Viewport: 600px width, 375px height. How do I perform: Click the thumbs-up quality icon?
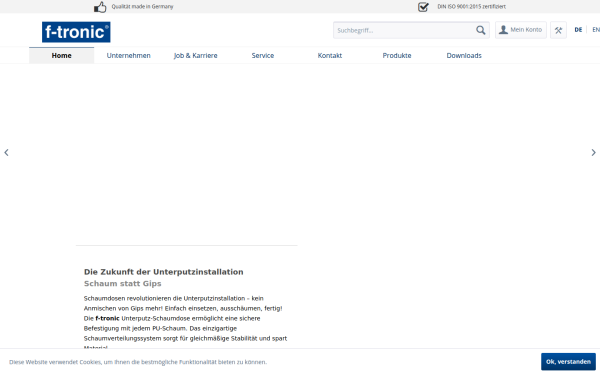coord(100,7)
